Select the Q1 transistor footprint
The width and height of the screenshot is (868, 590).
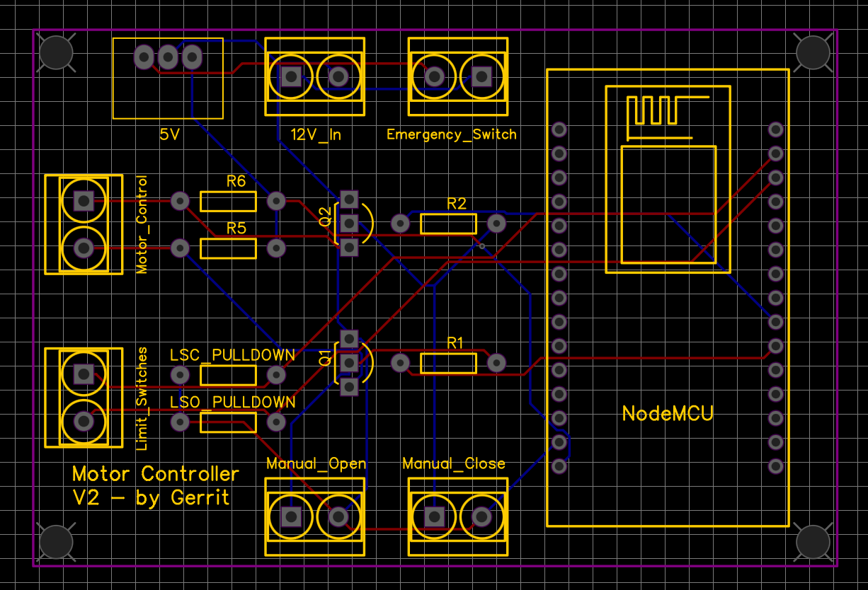[348, 361]
